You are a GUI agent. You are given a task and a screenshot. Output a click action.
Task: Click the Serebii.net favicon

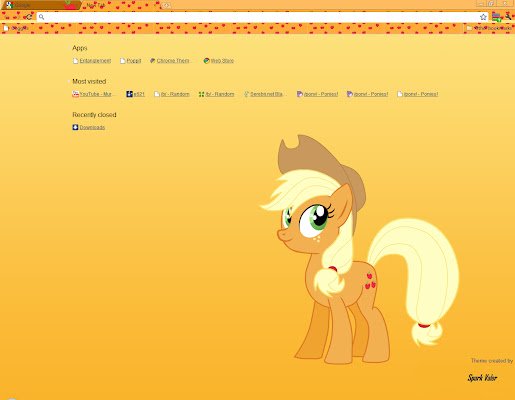pyautogui.click(x=246, y=94)
